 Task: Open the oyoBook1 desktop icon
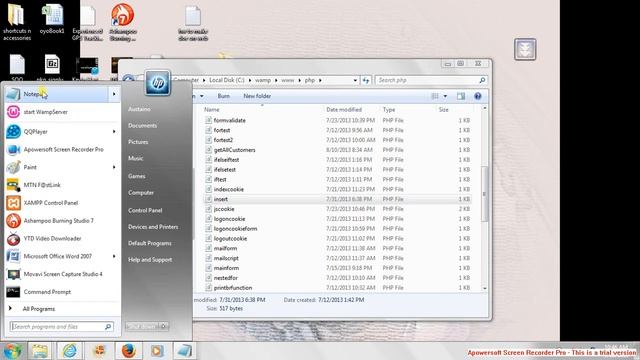[52, 21]
